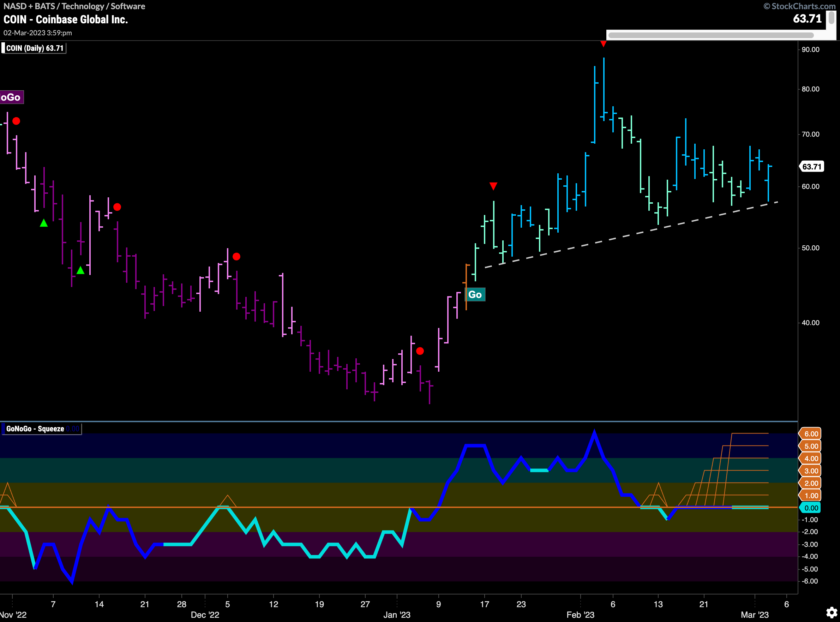Click the -3.00 oscillator axis label
This screenshot has height=622, width=840.
click(x=810, y=544)
